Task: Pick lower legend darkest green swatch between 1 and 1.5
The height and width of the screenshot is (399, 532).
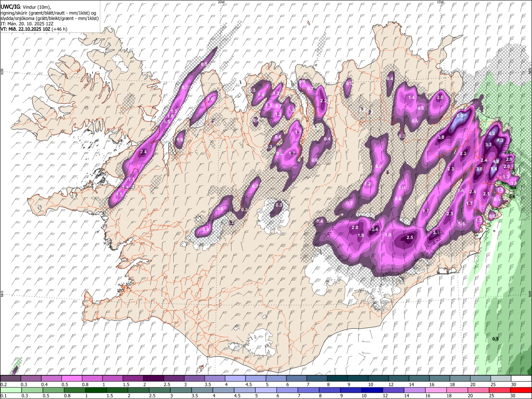Action: click(x=96, y=390)
